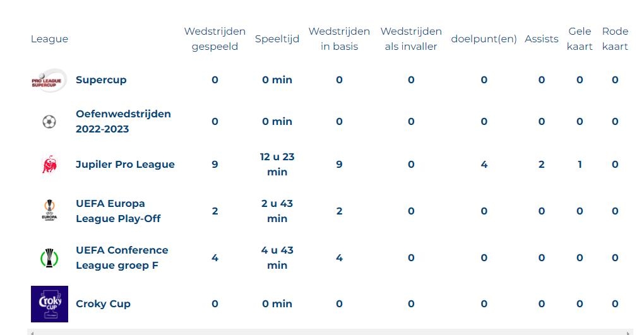Viewport: 644px width, 335px height.
Task: Open the Supercup league link
Action: pos(101,80)
